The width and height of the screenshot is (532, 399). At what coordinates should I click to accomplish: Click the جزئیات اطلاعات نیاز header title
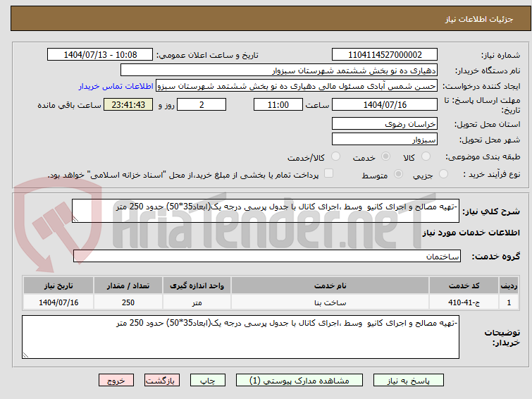[479, 19]
